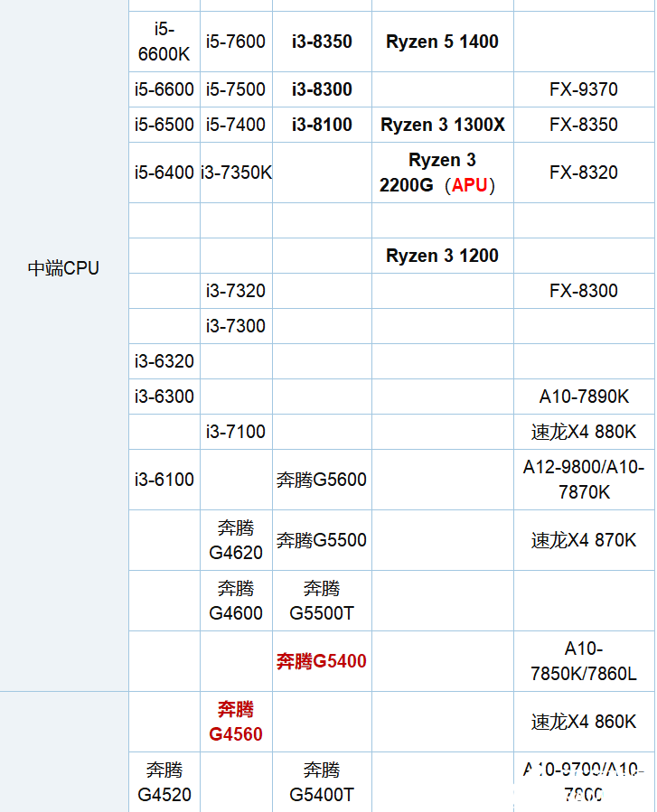The image size is (657, 812).
Task: Select the 奔腾 G5500T cell
Action: pyautogui.click(x=322, y=601)
